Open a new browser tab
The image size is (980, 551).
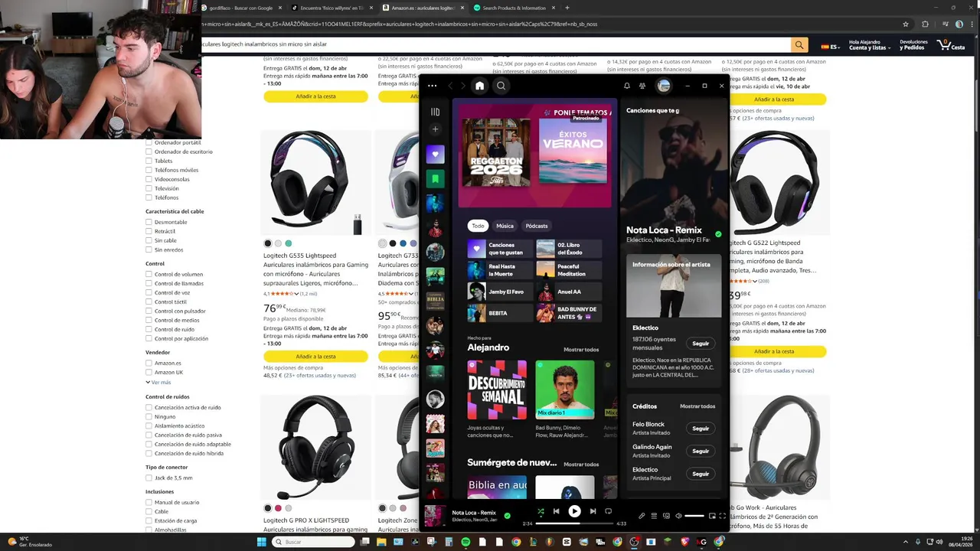click(567, 8)
